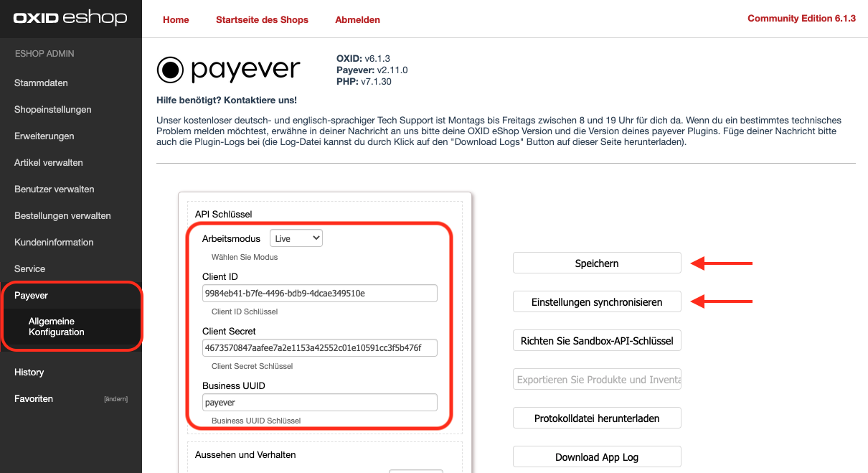Open Artikel verwalten in the sidebar
The image size is (868, 473).
pos(49,163)
